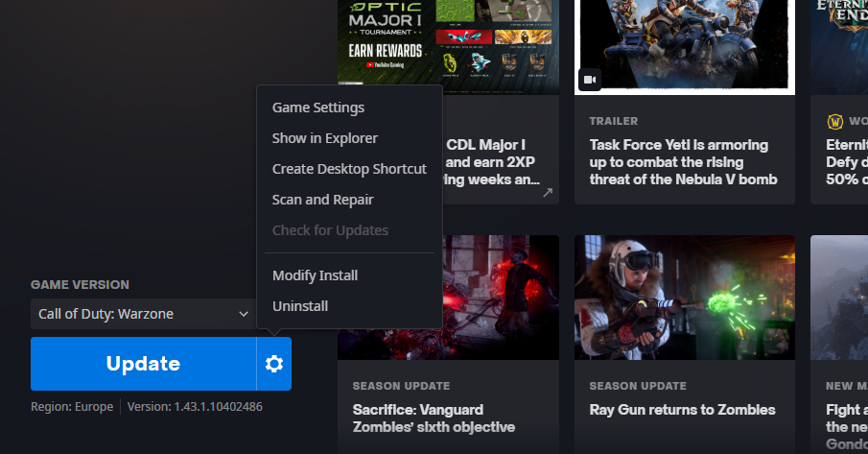Select Modify Install
This screenshot has width=868, height=454.
tap(315, 275)
